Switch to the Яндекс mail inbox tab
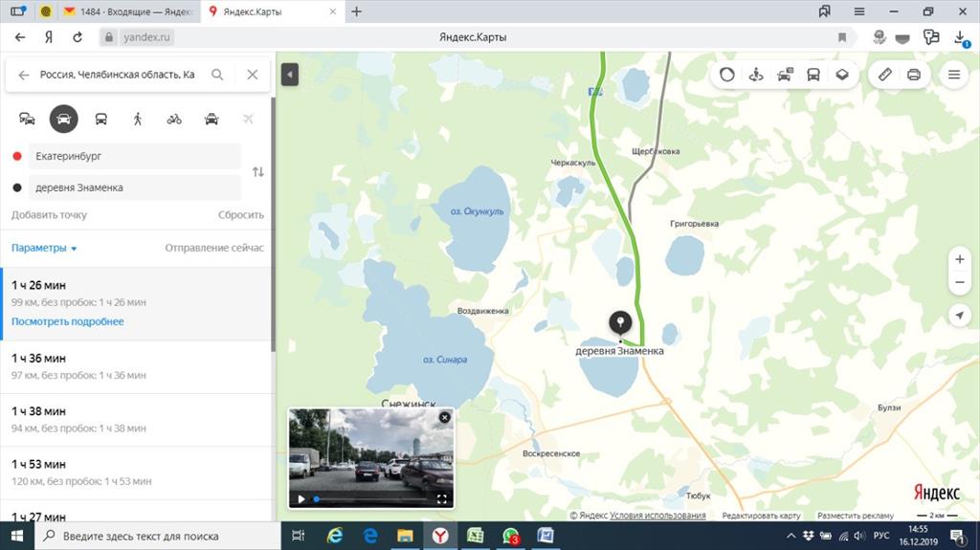Viewport: 980px width, 550px height. click(129, 11)
